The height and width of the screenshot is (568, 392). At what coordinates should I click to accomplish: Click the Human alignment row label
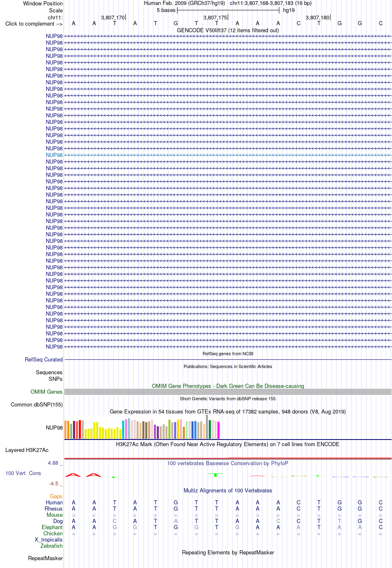coord(54,502)
